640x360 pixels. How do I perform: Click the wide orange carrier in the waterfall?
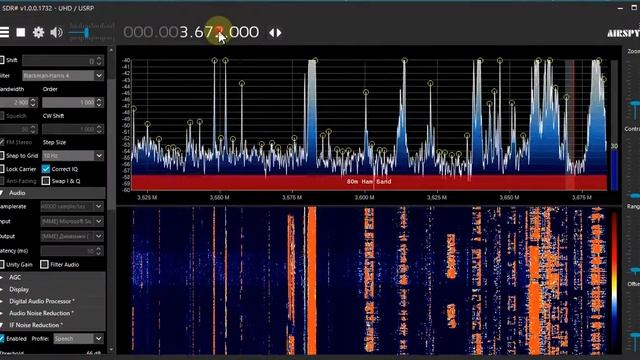[312, 280]
